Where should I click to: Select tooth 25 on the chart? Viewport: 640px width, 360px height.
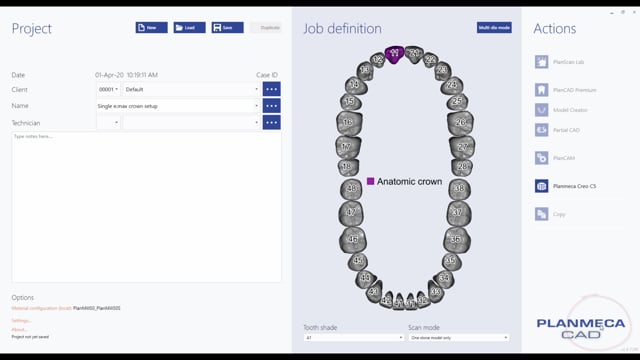tap(457, 101)
